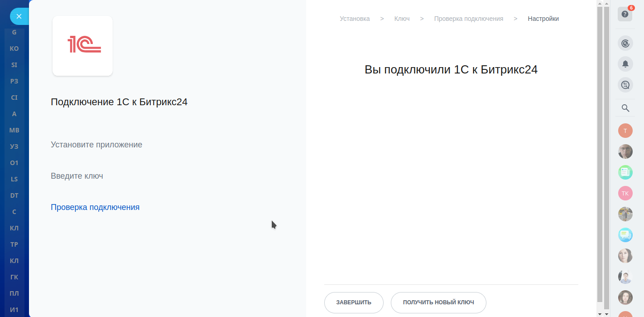644x317 pixels.
Task: Open the help icon with badge 6
Action: 625,14
